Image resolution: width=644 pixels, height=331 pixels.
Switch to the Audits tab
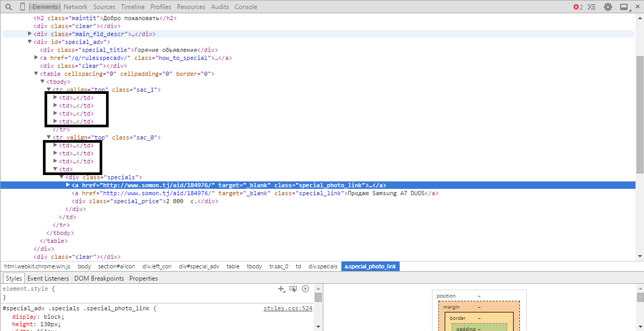(220, 7)
